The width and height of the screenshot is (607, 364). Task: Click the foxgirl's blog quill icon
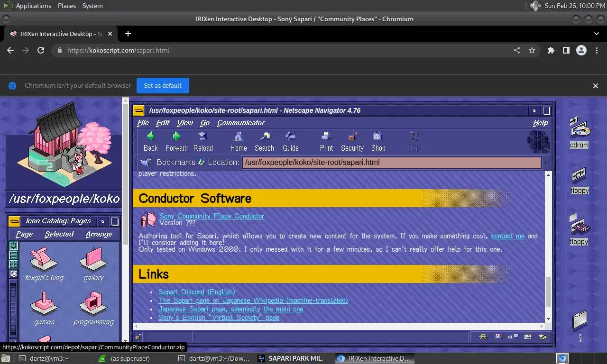[44, 259]
